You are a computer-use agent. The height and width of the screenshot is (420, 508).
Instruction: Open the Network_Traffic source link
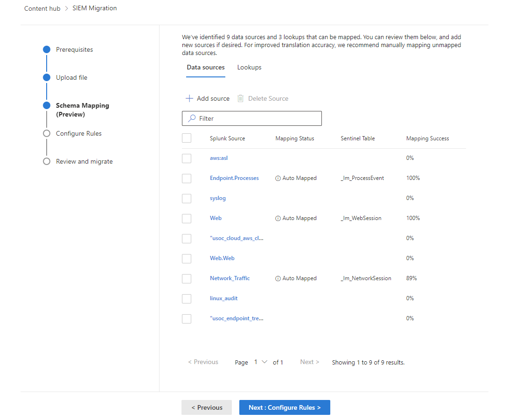tap(230, 278)
